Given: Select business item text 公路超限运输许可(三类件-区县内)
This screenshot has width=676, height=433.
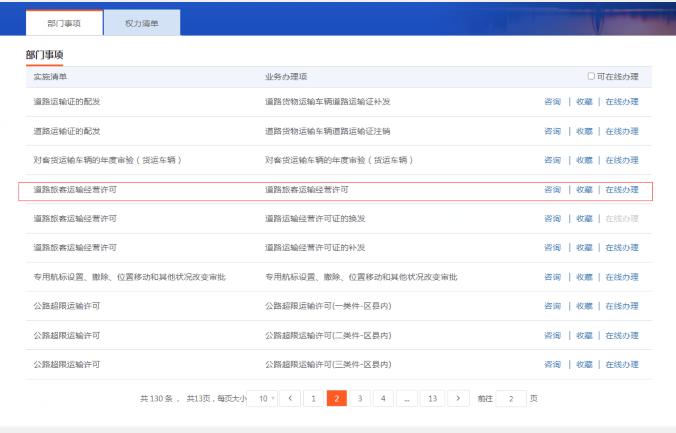Looking at the screenshot, I should (328, 364).
